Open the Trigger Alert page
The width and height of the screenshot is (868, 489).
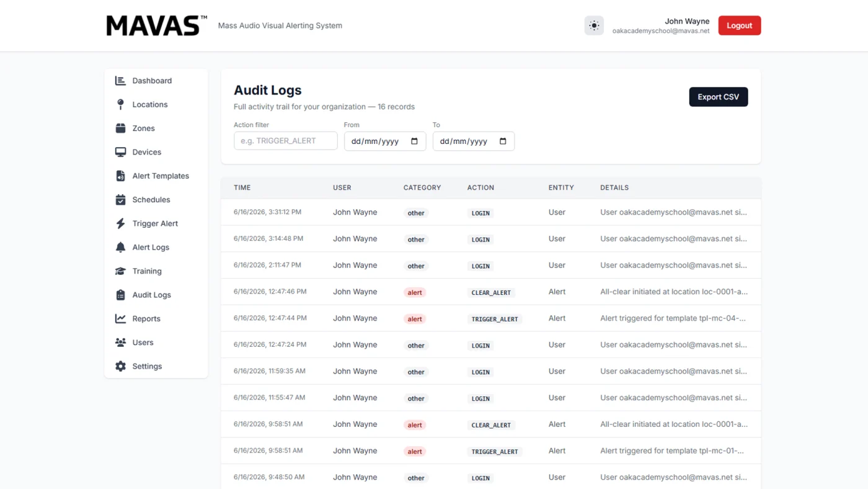click(x=156, y=223)
